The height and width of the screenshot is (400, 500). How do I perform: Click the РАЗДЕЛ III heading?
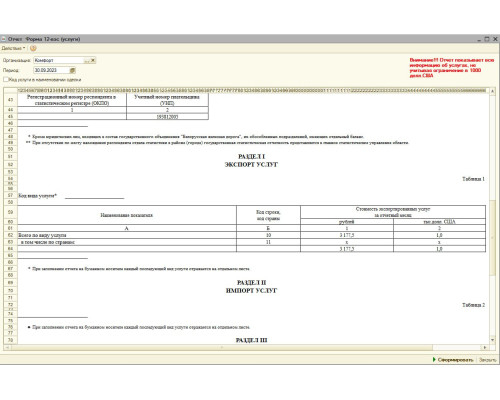point(251,340)
